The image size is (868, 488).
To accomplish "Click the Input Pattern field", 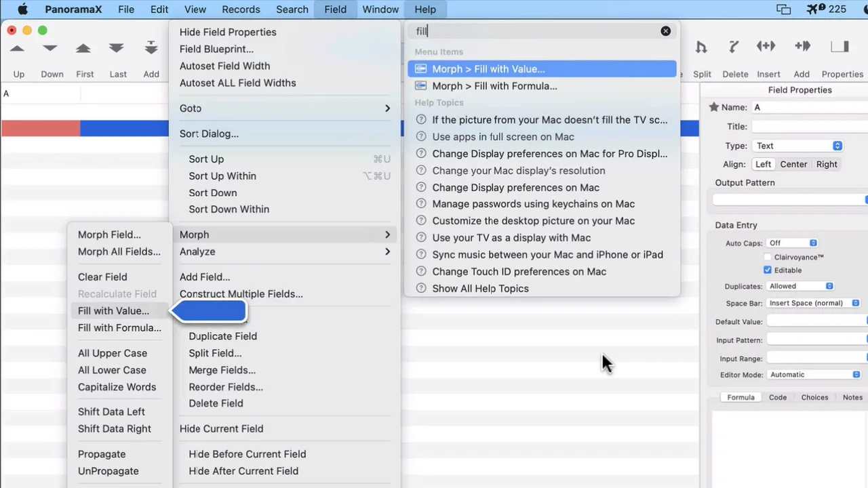I will (817, 340).
